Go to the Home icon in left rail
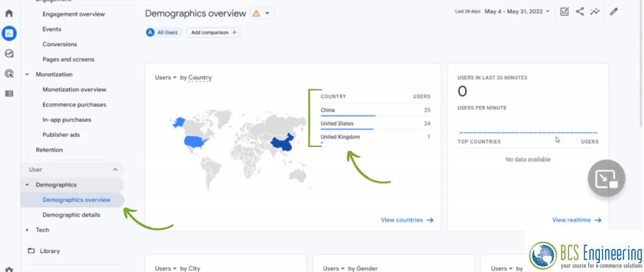Screen dimensions: 644x272 (9, 13)
